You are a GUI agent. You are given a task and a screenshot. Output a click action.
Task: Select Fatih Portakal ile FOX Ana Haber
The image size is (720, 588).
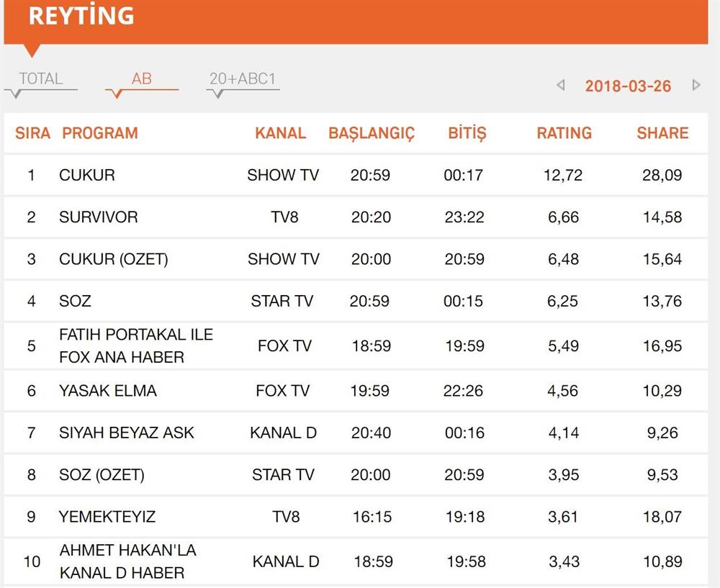(136, 345)
